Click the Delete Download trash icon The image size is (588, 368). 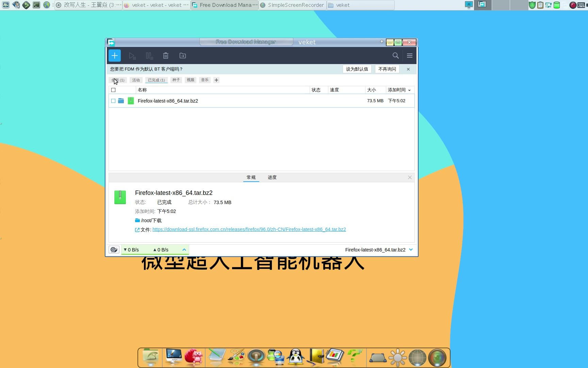[166, 55]
